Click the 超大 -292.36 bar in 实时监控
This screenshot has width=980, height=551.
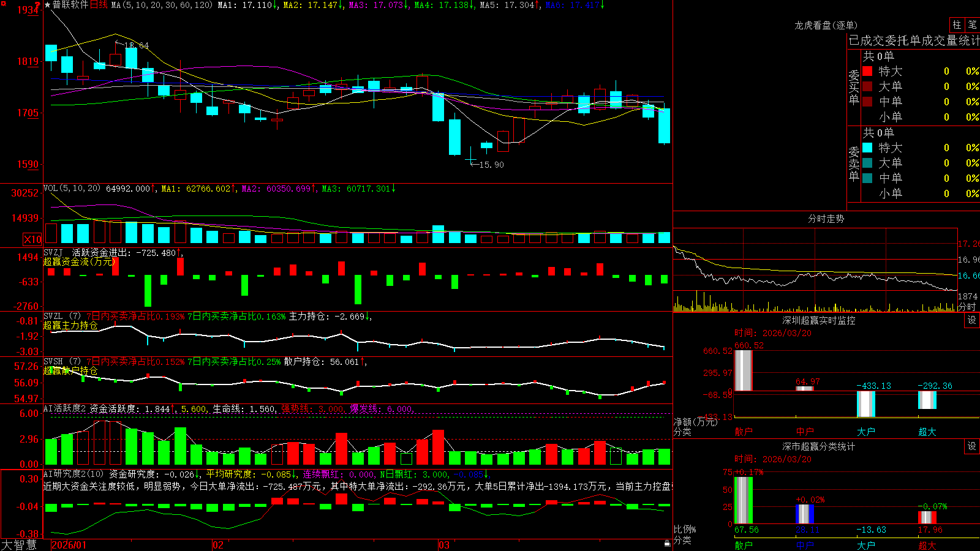click(927, 400)
